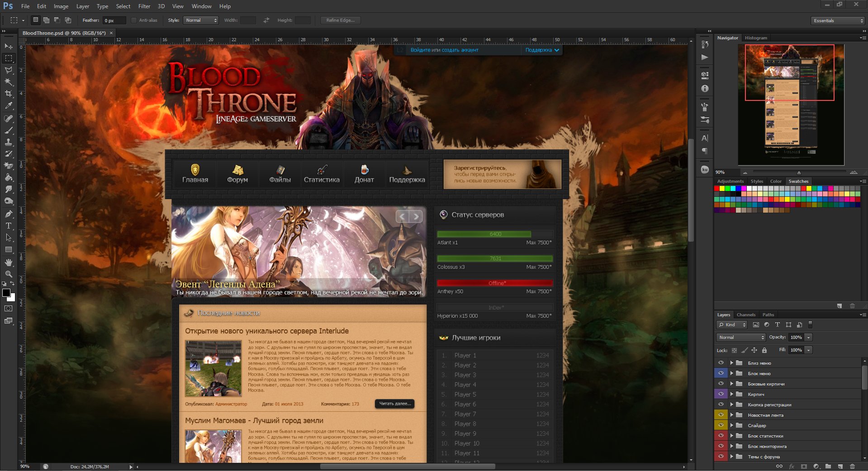868x471 pixels.
Task: Open the Window menu
Action: pyautogui.click(x=201, y=6)
